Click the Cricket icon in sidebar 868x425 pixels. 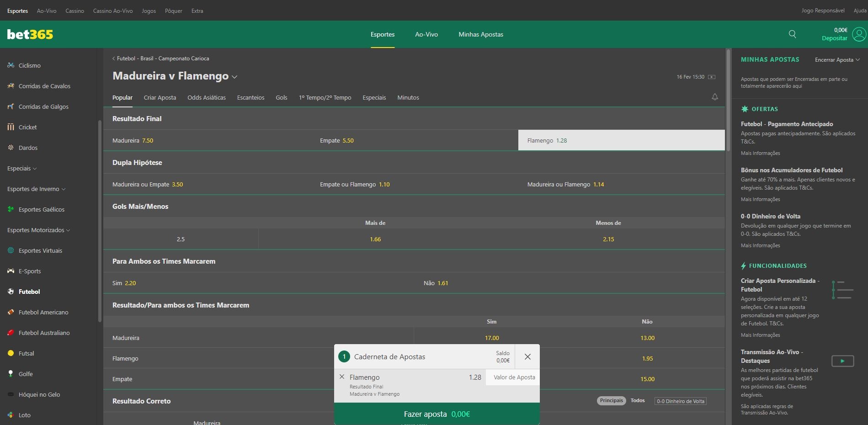pos(11,127)
